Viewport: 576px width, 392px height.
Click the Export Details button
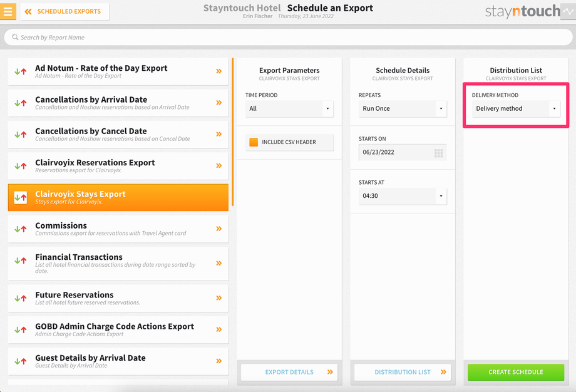coord(289,372)
